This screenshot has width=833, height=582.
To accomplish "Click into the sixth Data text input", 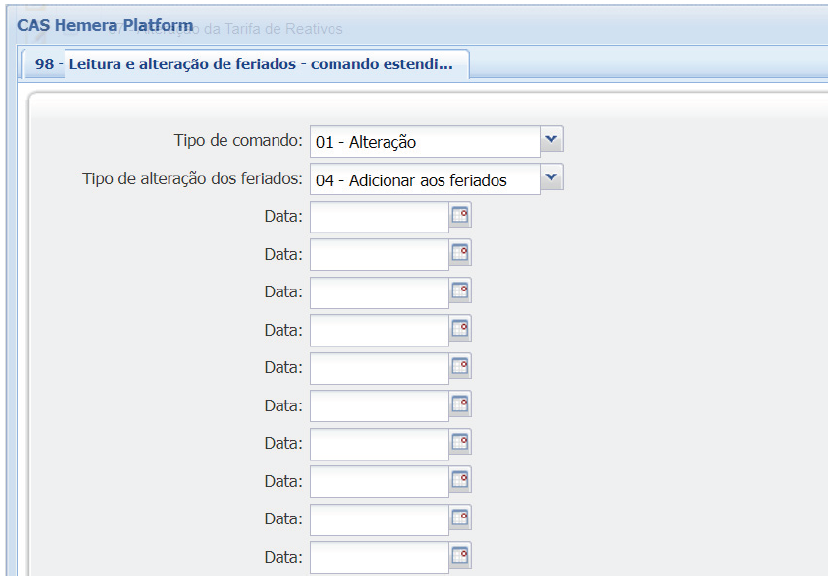I will 379,406.
